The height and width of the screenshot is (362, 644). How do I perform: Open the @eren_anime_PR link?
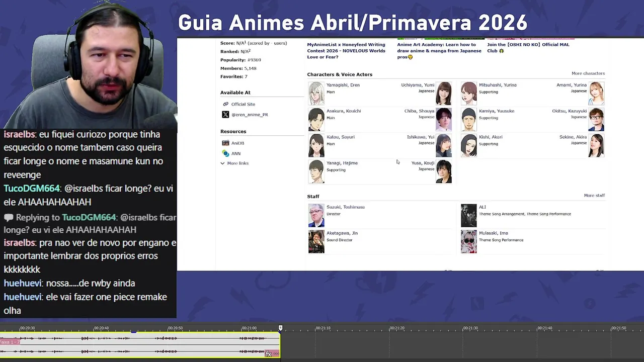click(250, 115)
